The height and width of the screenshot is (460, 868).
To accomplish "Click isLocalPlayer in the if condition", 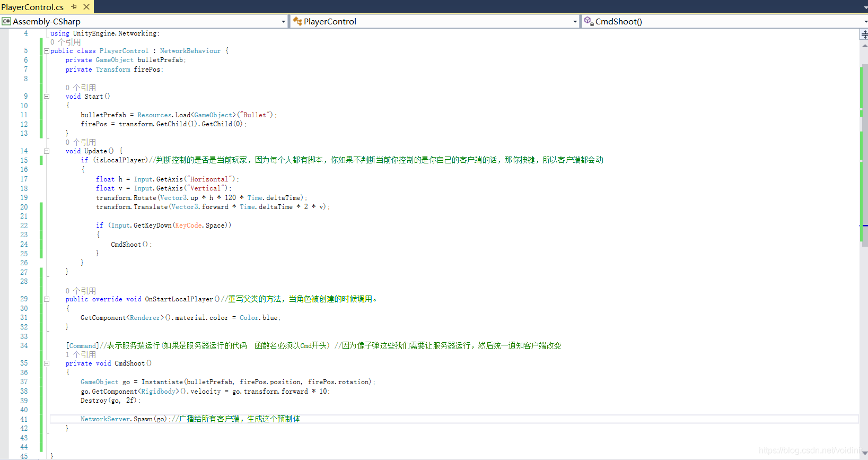I will [x=120, y=160].
